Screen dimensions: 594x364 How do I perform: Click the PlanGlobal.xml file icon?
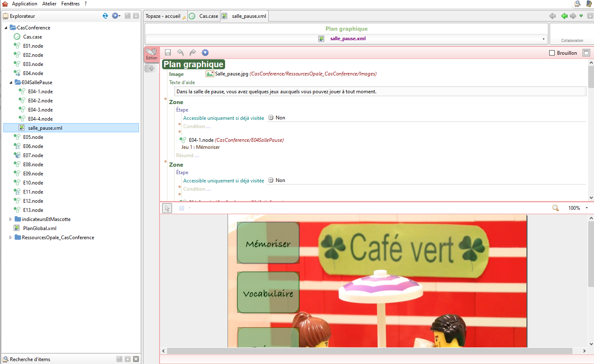(17, 228)
